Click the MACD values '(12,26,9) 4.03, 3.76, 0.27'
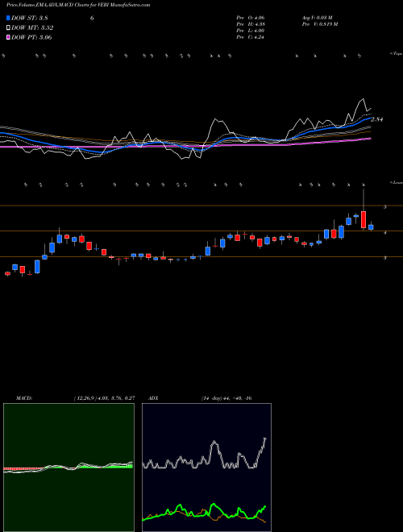 [x=104, y=398]
